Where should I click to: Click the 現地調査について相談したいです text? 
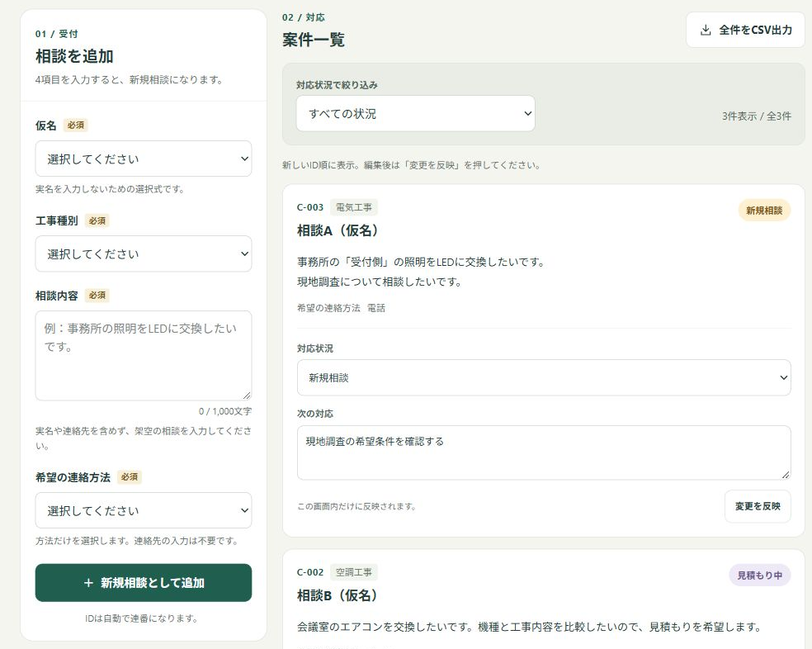(379, 282)
